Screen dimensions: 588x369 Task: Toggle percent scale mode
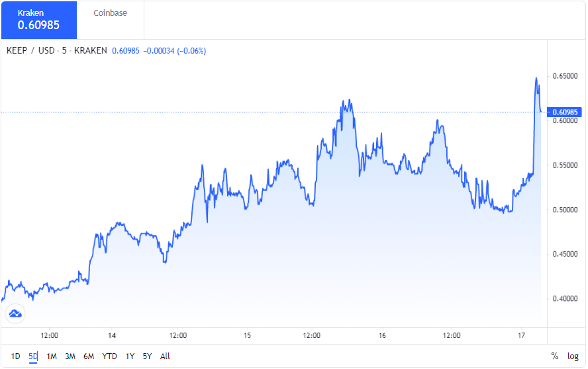tap(555, 356)
